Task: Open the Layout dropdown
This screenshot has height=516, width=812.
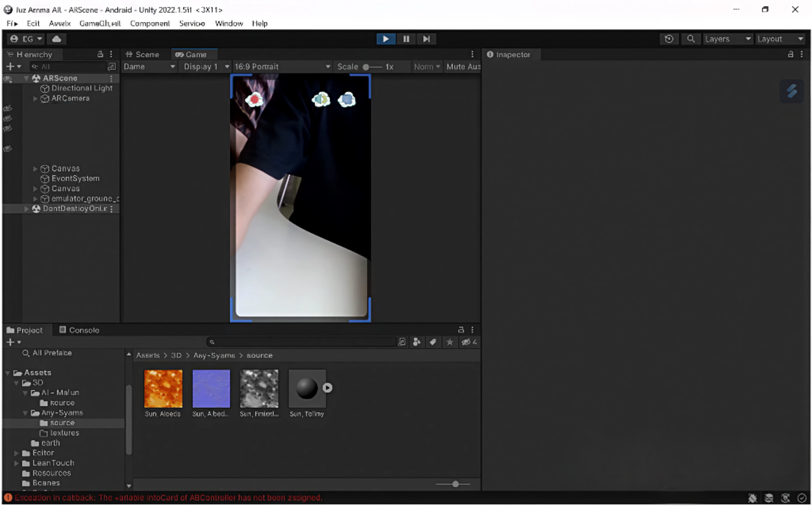Action: pos(780,39)
